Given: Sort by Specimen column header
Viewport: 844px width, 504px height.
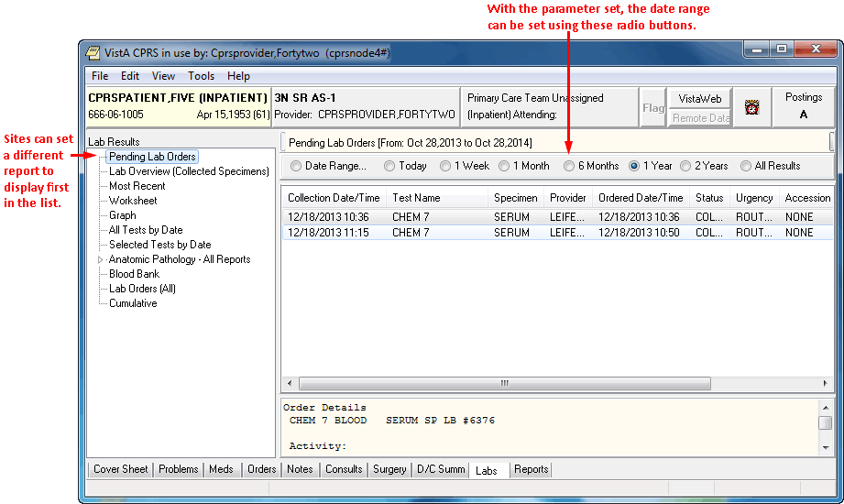Looking at the screenshot, I should (x=516, y=198).
